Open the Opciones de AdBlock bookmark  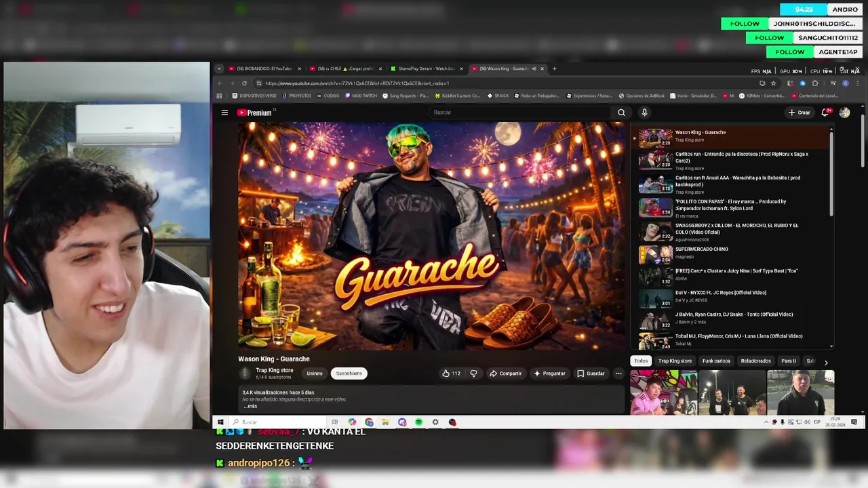point(642,96)
